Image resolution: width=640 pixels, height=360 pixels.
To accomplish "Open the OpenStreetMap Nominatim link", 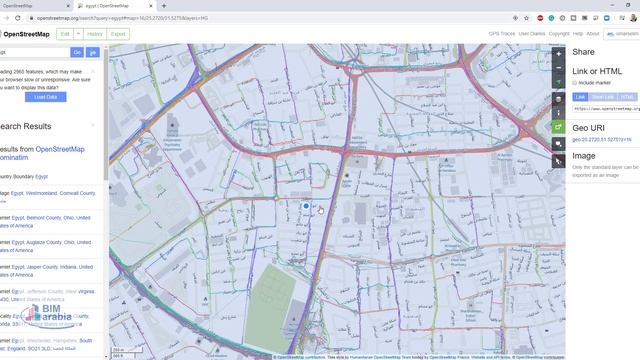I will [x=41, y=153].
